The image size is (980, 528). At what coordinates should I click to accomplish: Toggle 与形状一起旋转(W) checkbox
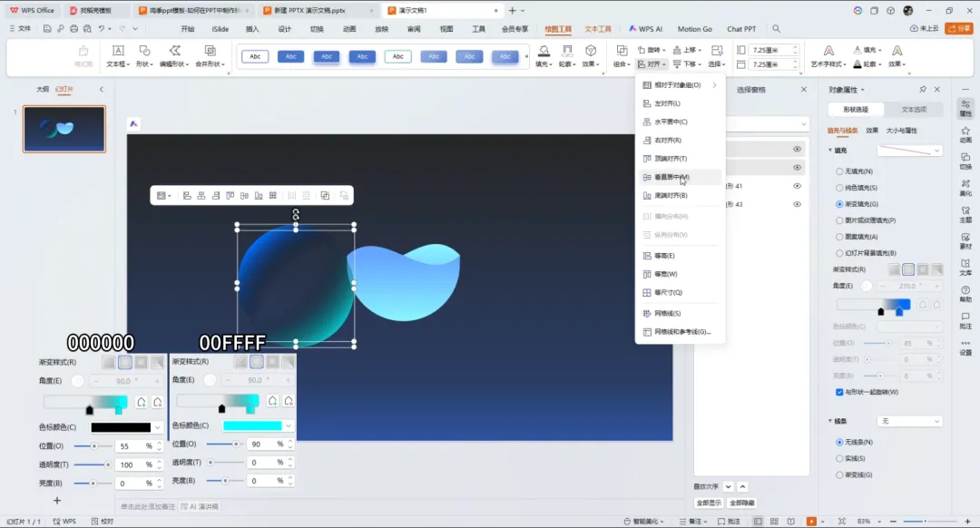[839, 392]
